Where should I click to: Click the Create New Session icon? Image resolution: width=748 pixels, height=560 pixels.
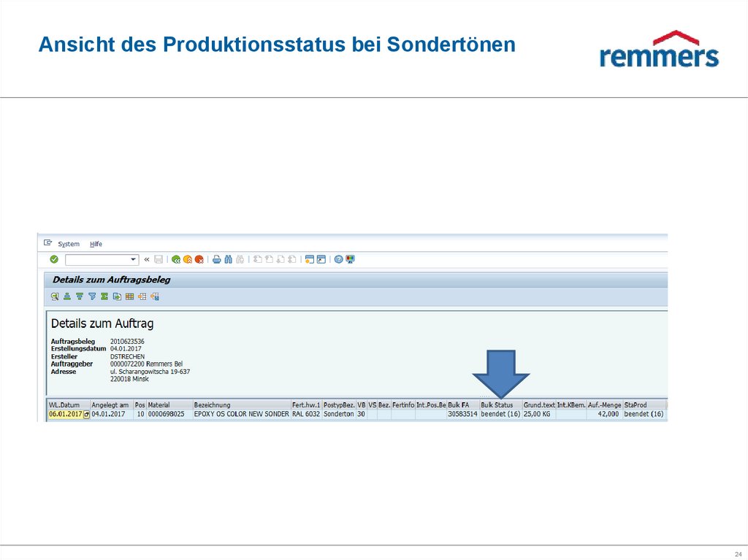coord(308,260)
